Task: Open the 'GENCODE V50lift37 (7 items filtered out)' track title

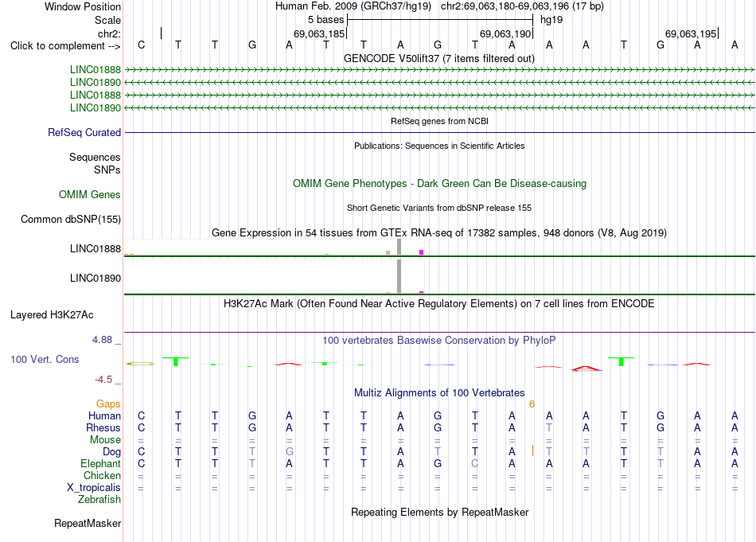Action: coord(439,58)
